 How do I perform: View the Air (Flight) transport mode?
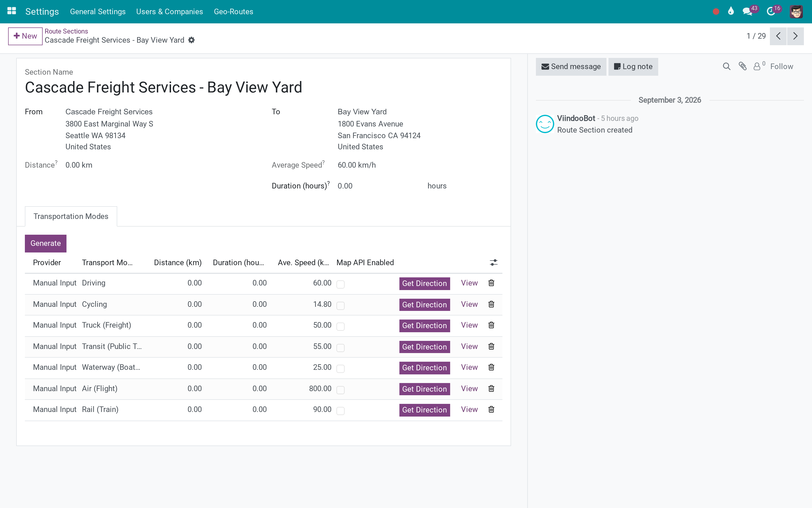point(469,388)
